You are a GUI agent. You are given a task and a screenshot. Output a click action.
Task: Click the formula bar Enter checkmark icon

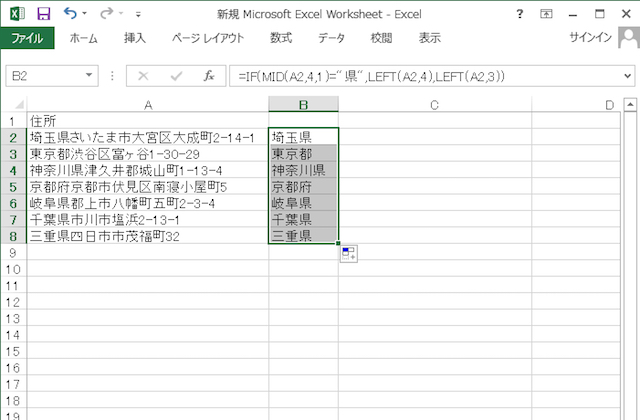pyautogui.click(x=176, y=76)
